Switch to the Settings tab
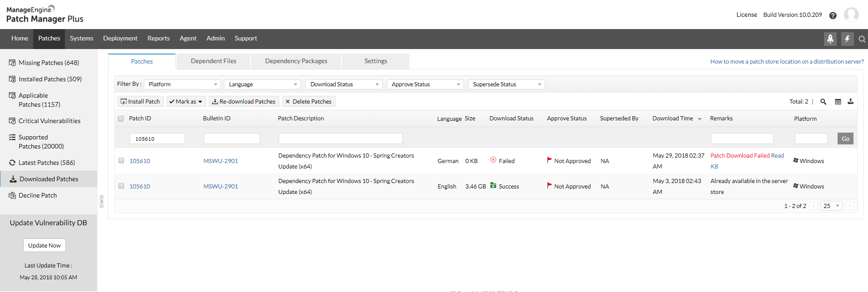This screenshot has width=868, height=292. tap(376, 61)
